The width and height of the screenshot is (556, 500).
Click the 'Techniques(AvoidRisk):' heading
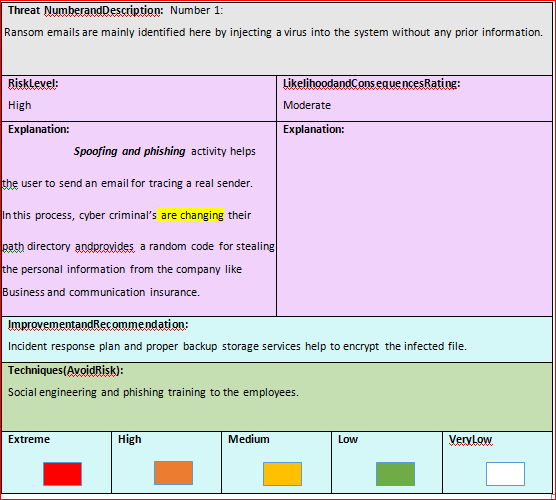click(66, 371)
